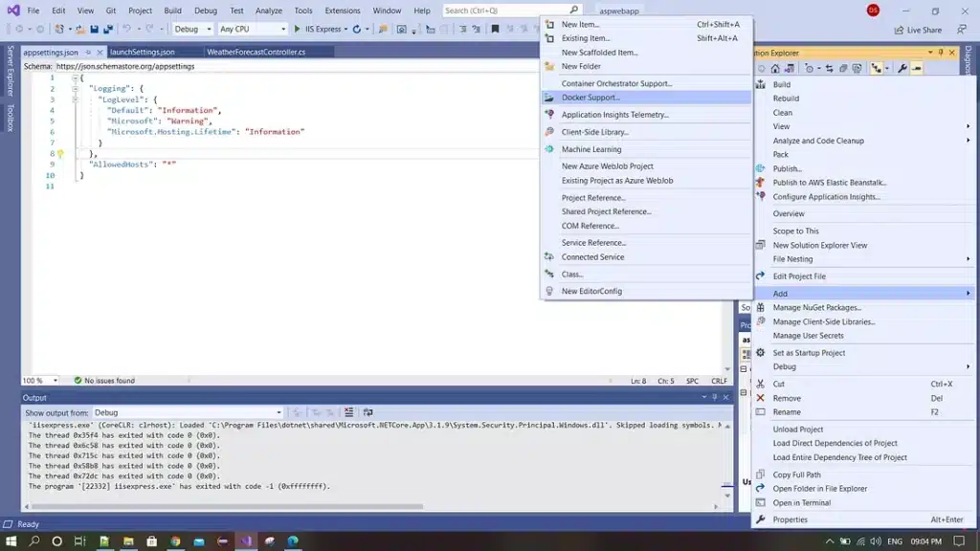
Task: Click the Home icon in Solution Explorer
Action: 775,69
